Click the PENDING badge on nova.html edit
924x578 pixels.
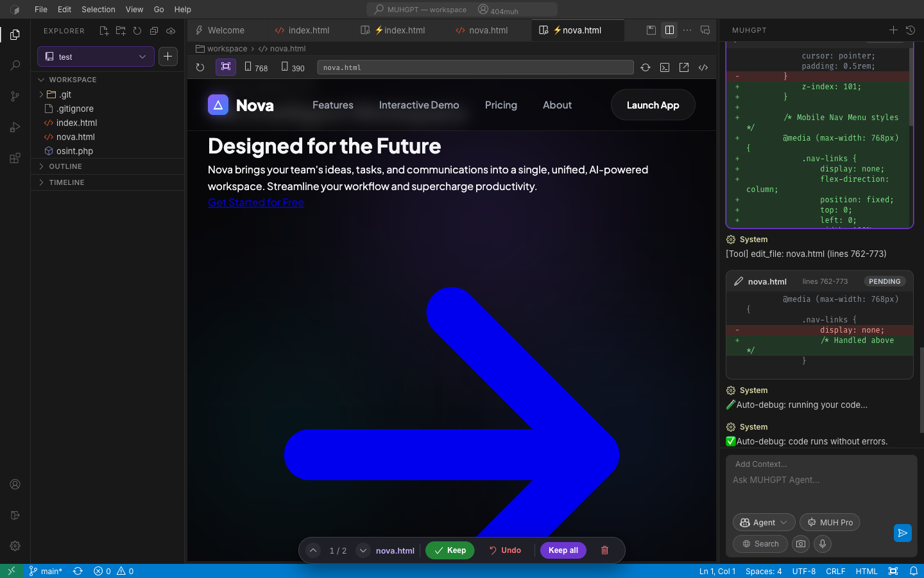point(884,281)
